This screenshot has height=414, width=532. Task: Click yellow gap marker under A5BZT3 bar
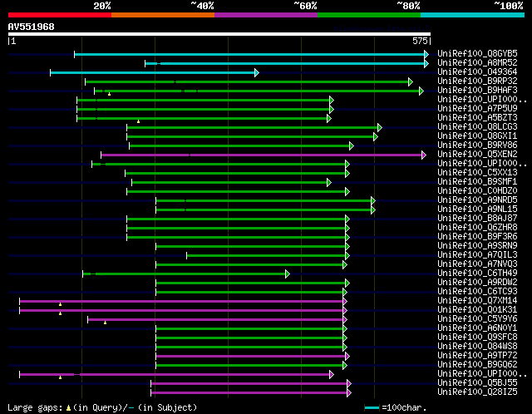tap(139, 121)
